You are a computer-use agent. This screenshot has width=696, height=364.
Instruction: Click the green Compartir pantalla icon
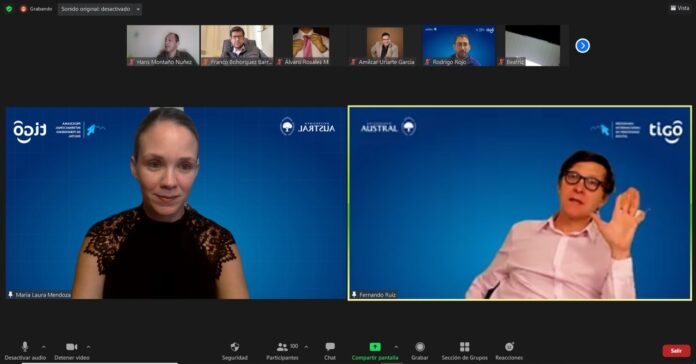click(x=375, y=347)
